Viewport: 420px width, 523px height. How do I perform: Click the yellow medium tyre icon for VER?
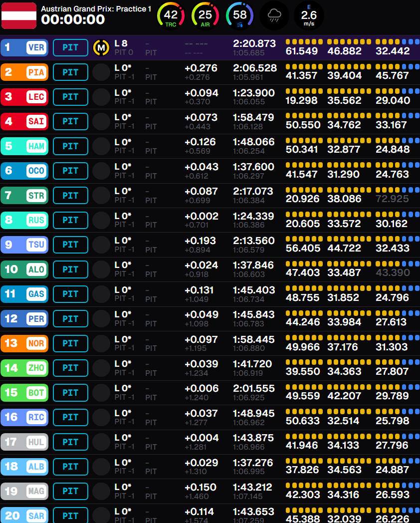101,48
